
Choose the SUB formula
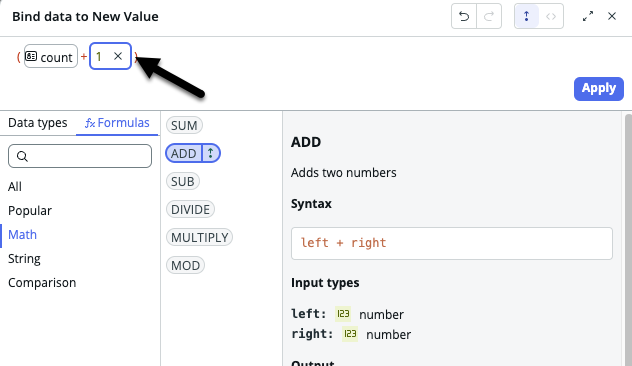click(183, 181)
